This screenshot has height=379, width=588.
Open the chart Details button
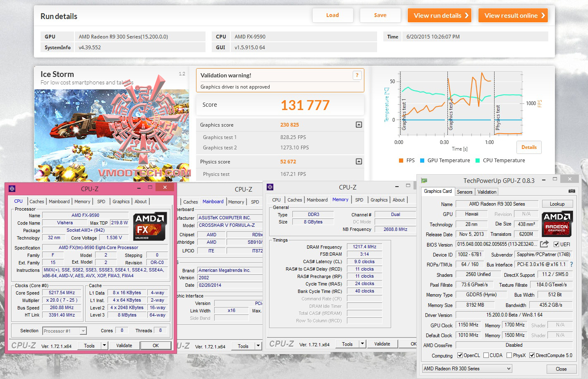(529, 147)
